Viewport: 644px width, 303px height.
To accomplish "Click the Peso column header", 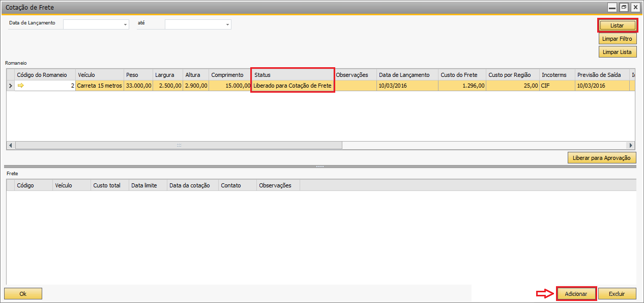I will [138, 75].
